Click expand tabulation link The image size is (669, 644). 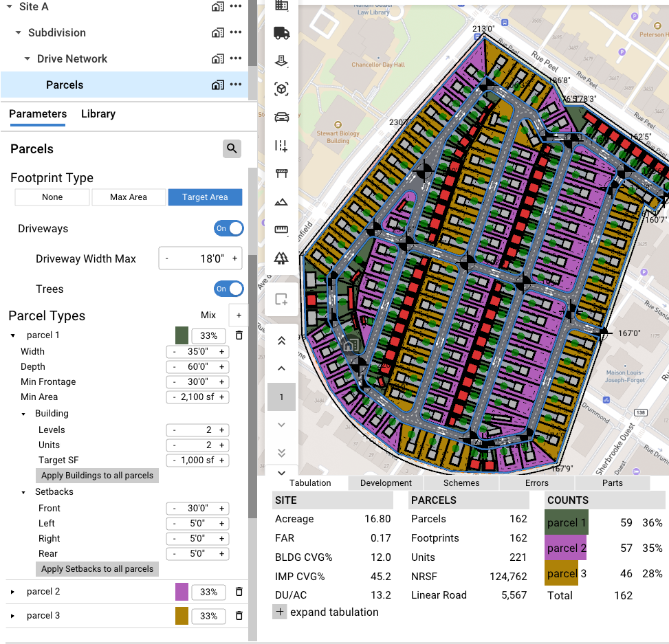pyautogui.click(x=334, y=612)
